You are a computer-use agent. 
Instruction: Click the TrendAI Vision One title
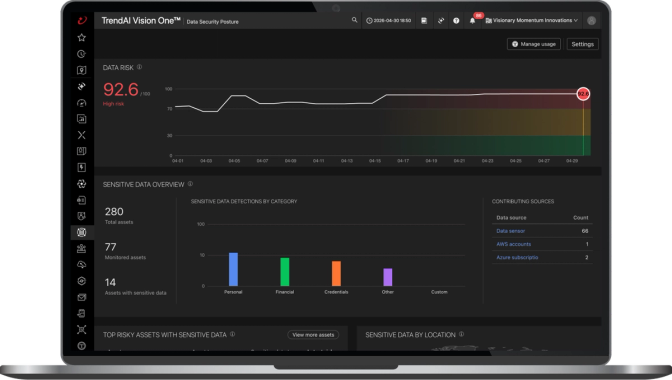coord(141,21)
